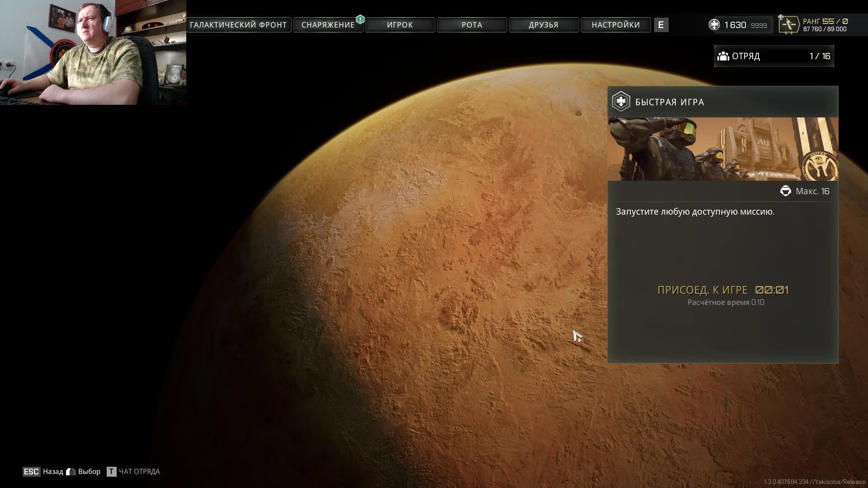Switch to the Снаряжение tab
The height and width of the screenshot is (488, 868).
click(328, 25)
